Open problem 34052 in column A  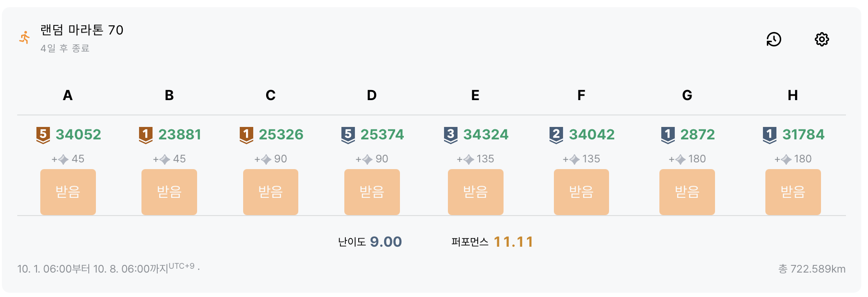pyautogui.click(x=78, y=135)
